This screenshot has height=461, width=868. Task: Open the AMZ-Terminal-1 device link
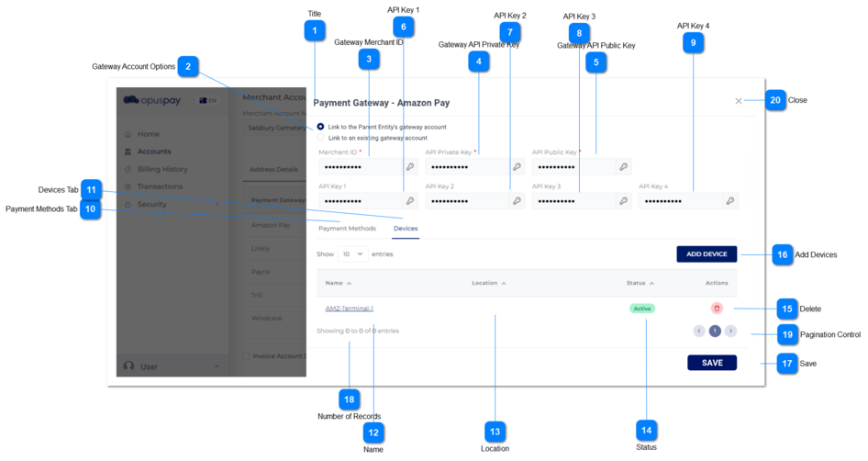[350, 309]
